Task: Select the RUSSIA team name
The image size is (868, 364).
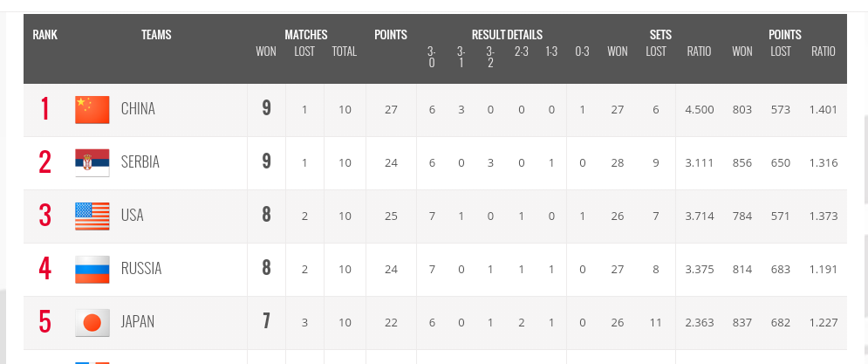Action: pyautogui.click(x=141, y=269)
